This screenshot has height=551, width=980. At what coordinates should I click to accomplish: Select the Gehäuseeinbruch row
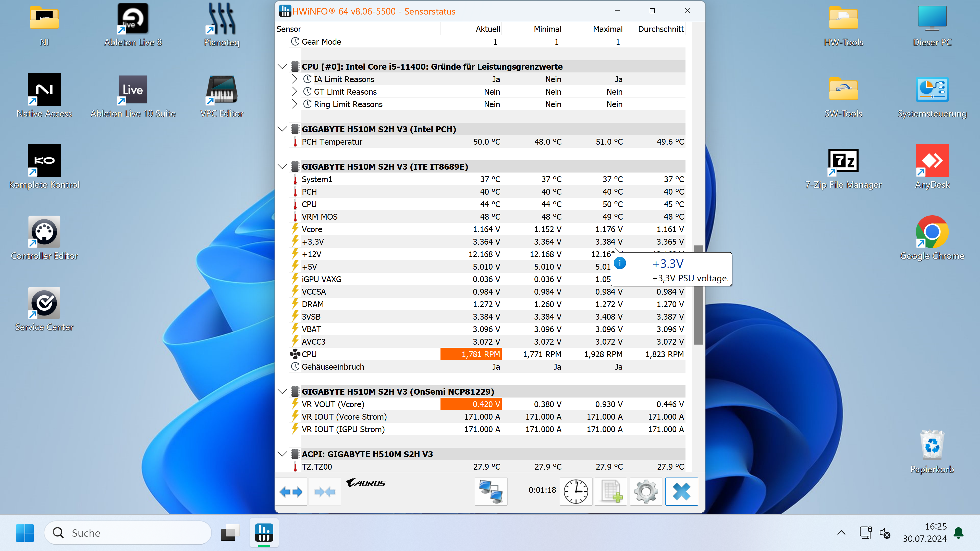pyautogui.click(x=487, y=367)
